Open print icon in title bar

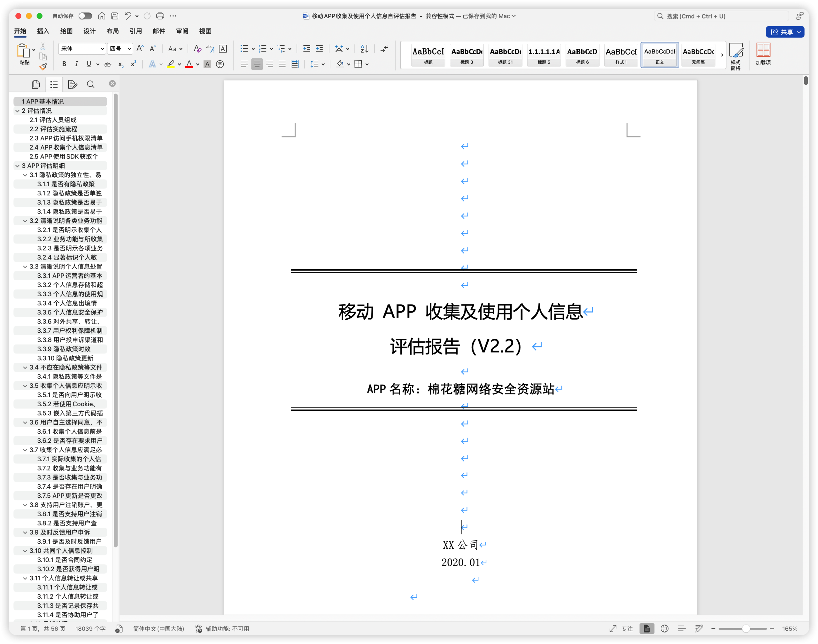click(x=160, y=16)
